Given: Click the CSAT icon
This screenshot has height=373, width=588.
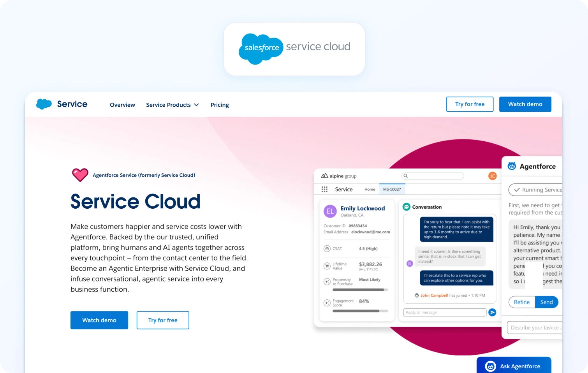Looking at the screenshot, I should coord(327,249).
